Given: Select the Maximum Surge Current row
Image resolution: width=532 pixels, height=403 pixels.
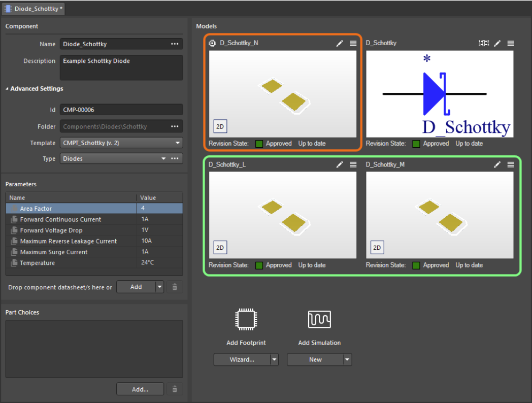Looking at the screenshot, I should (x=94, y=252).
